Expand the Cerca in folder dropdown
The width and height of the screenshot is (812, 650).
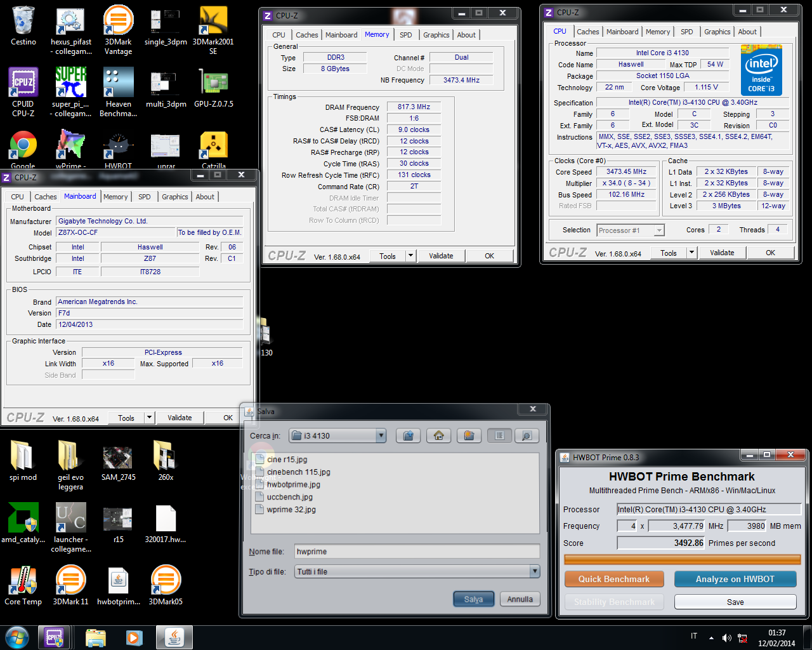click(x=381, y=435)
